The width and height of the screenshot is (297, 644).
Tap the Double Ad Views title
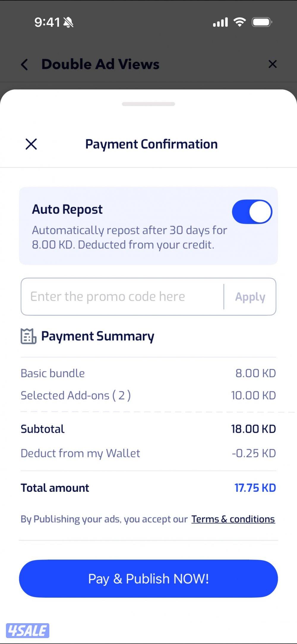pos(100,64)
